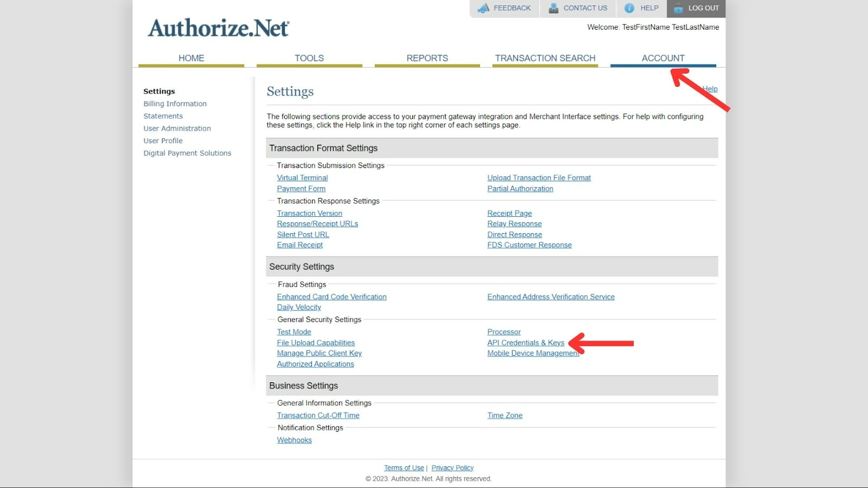Click the Contact Us person icon

(x=553, y=8)
